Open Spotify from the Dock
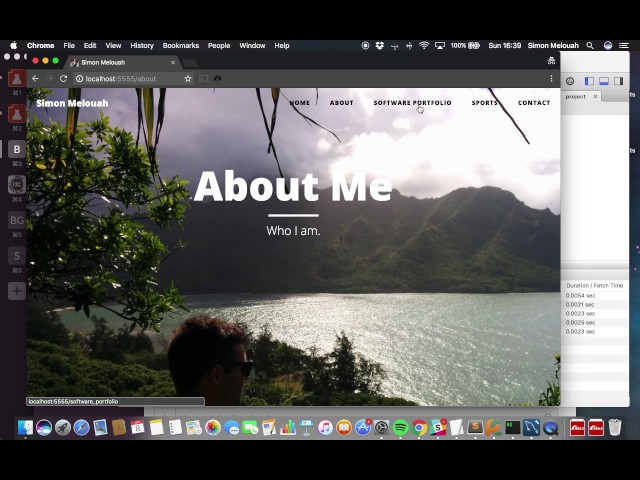 [x=400, y=427]
